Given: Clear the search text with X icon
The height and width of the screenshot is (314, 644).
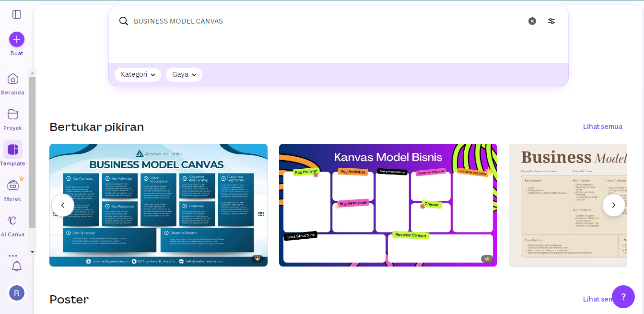Looking at the screenshot, I should pos(532,21).
